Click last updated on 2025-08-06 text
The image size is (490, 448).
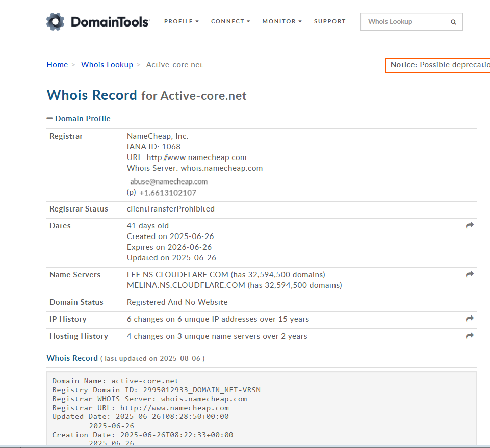(x=152, y=358)
